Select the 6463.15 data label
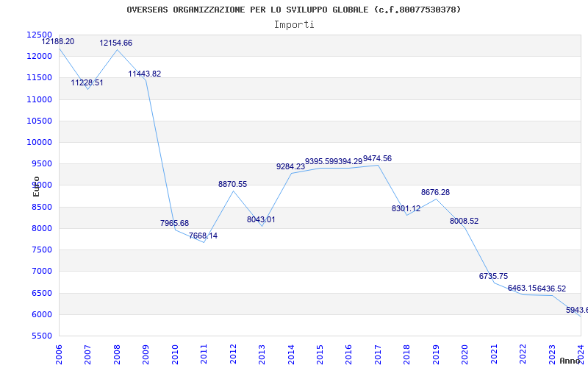This screenshot has width=588, height=368. [x=523, y=288]
